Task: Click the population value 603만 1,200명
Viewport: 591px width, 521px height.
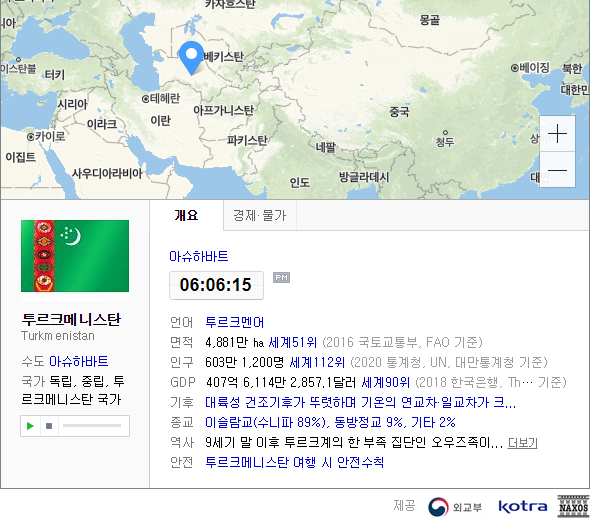Action: 245,362
